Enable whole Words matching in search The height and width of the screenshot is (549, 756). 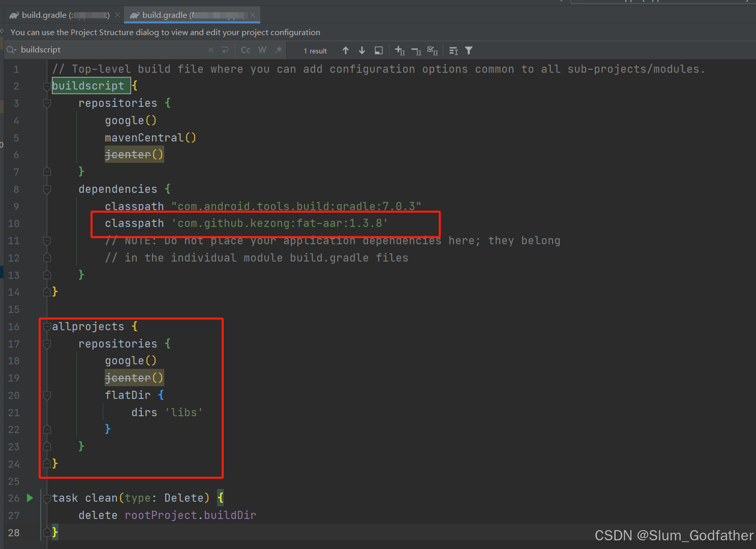[262, 50]
